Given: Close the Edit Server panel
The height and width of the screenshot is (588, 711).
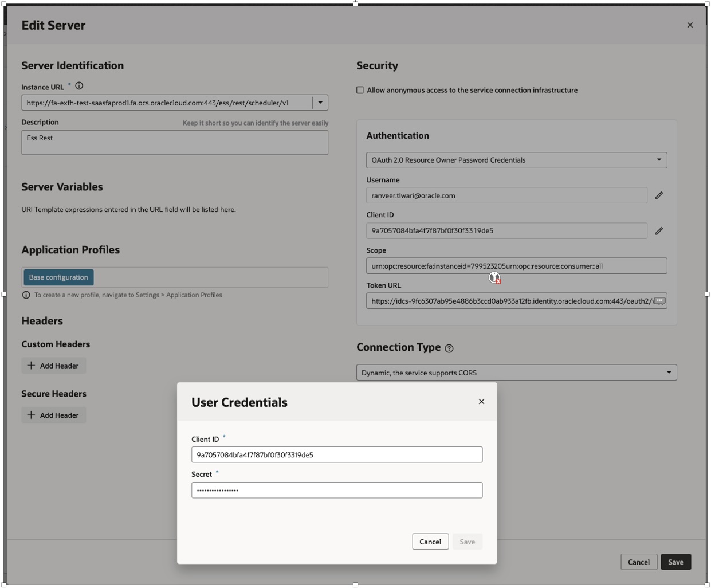Looking at the screenshot, I should 690,25.
